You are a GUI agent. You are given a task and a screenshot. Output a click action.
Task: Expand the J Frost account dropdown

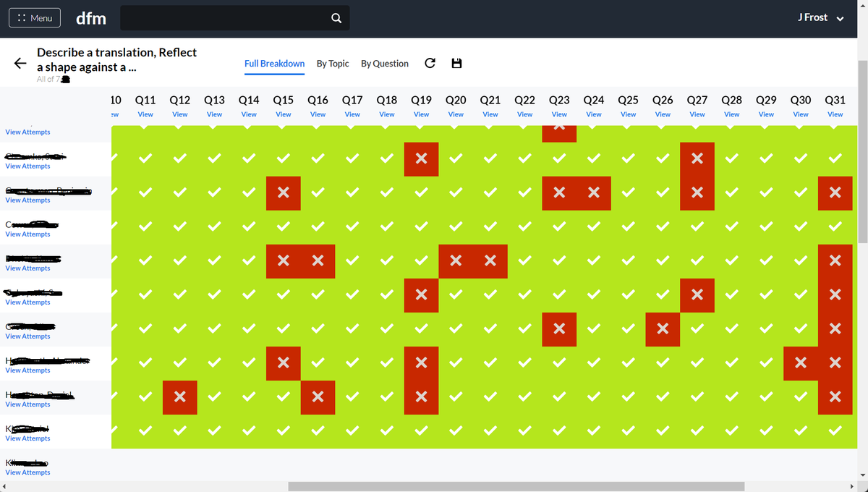click(820, 17)
